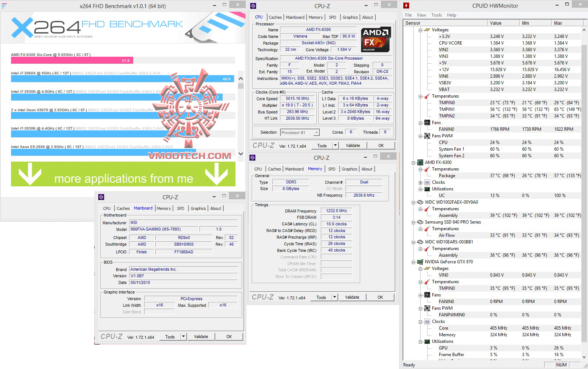This screenshot has height=369, width=588.
Task: Open the Processor #1 selection dropdown
Action: coord(316,133)
